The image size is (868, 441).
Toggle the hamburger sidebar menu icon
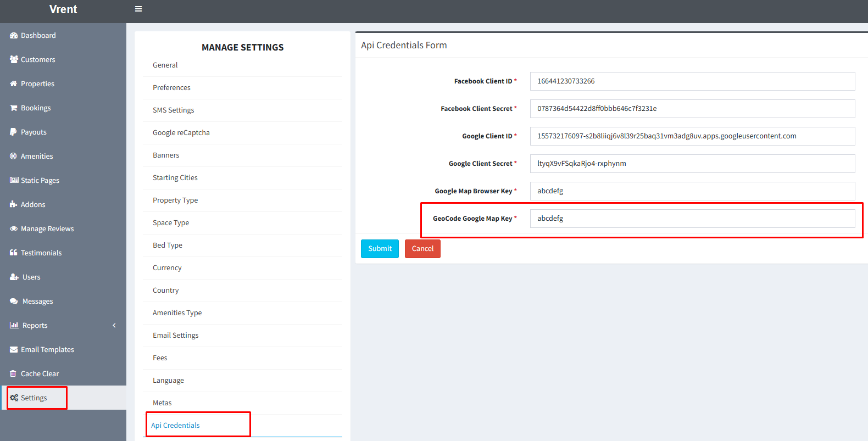point(138,9)
